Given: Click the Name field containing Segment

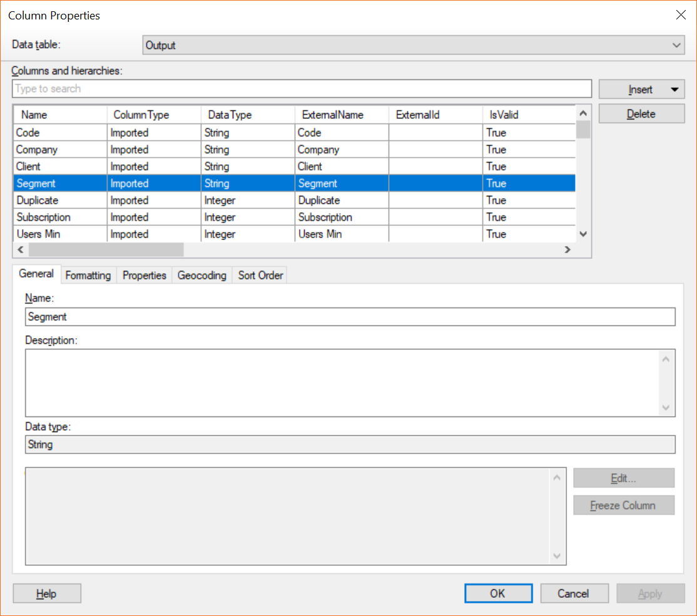Looking at the screenshot, I should coord(350,317).
